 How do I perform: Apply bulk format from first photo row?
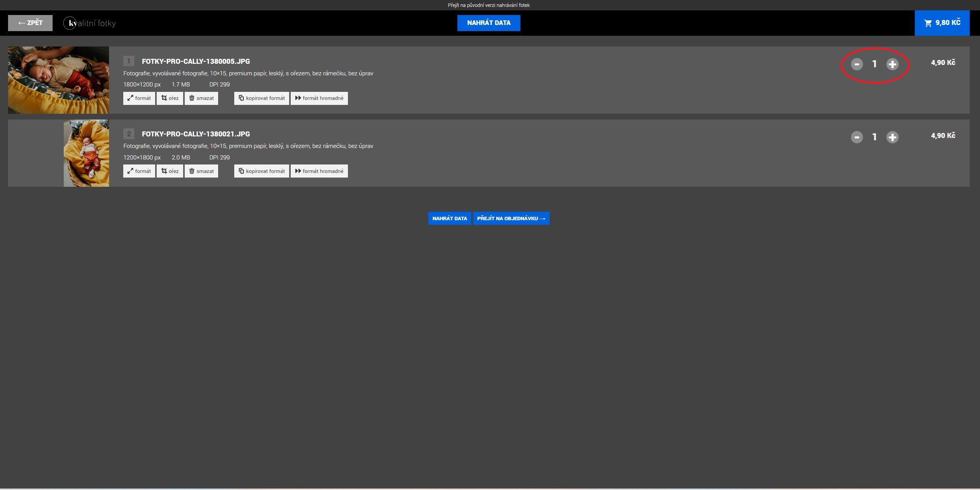(319, 98)
